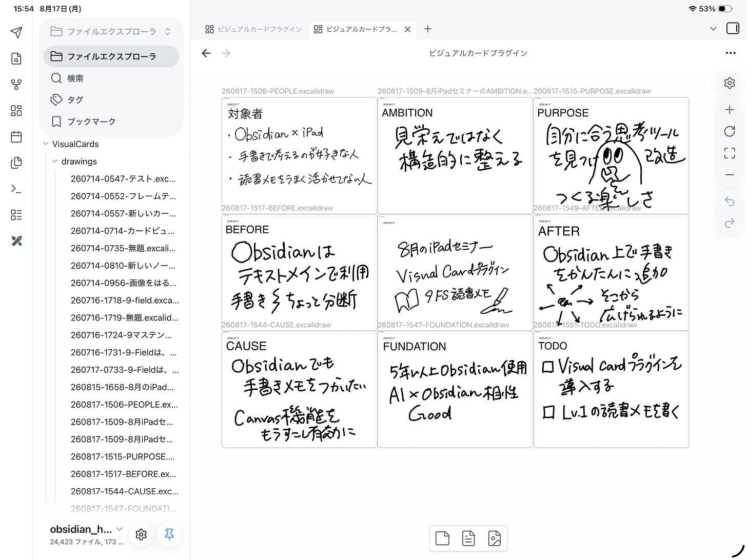Toggle the right sidebar panel
The image size is (747, 560).
point(733,29)
